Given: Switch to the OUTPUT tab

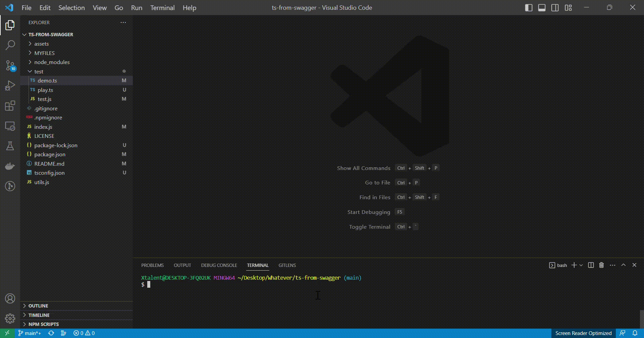Looking at the screenshot, I should 182,265.
